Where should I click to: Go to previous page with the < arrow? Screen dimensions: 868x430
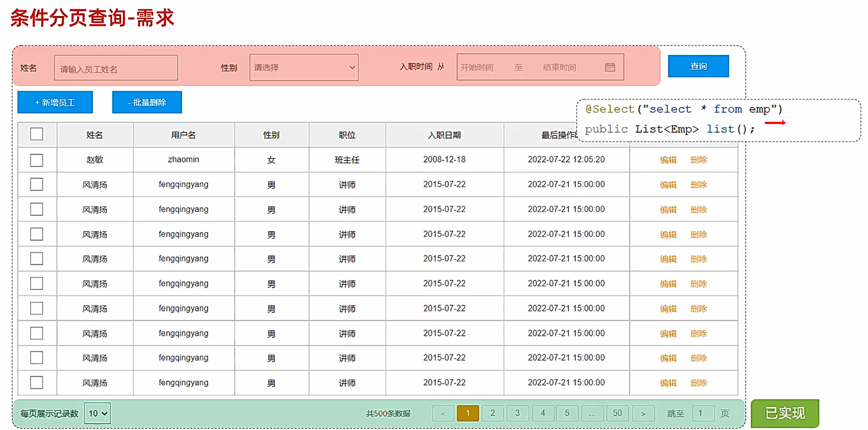tap(443, 413)
